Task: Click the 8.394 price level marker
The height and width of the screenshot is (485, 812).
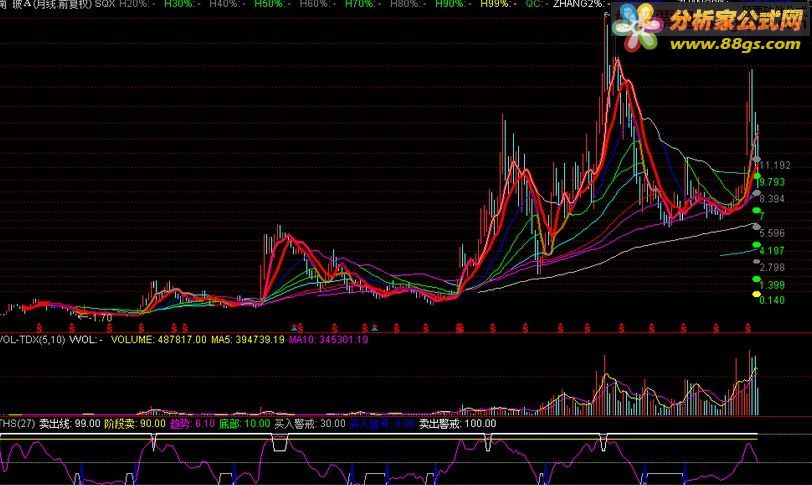Action: [x=772, y=199]
